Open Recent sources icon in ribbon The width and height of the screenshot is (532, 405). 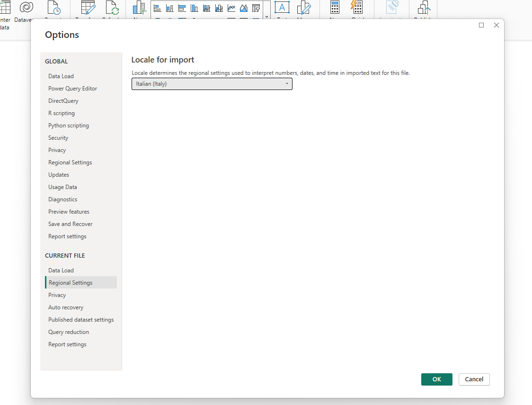[53, 8]
